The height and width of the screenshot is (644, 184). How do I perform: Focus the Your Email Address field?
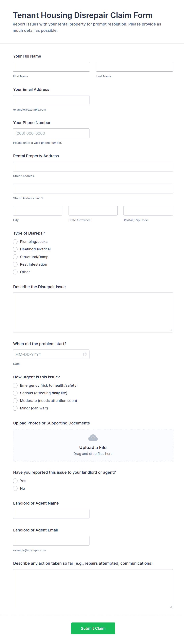pyautogui.click(x=51, y=100)
